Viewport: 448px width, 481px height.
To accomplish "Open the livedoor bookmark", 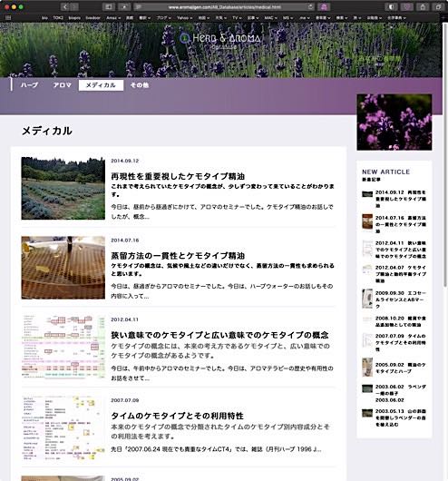I will coord(93,18).
